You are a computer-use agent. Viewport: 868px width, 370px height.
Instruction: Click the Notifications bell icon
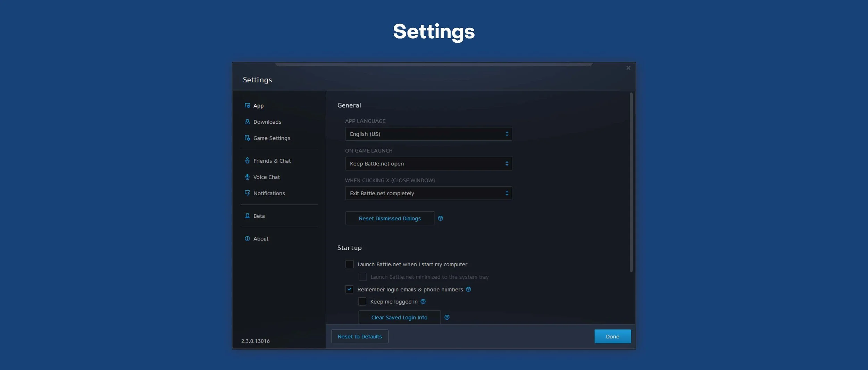point(247,193)
